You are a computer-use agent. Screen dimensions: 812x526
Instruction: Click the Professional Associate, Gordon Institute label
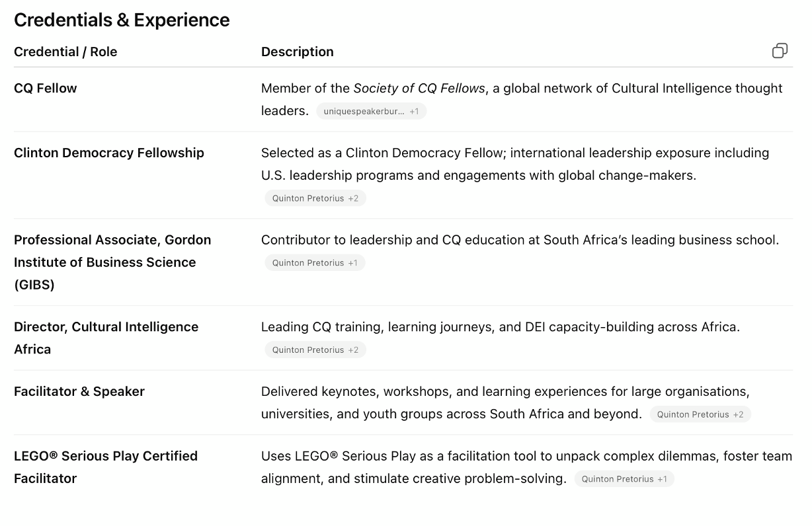(x=112, y=262)
